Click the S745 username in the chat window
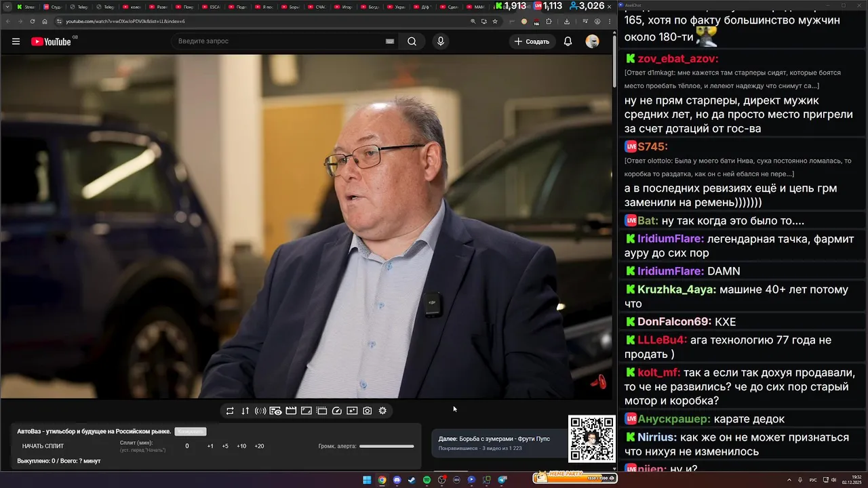The width and height of the screenshot is (868, 488). coord(652,146)
